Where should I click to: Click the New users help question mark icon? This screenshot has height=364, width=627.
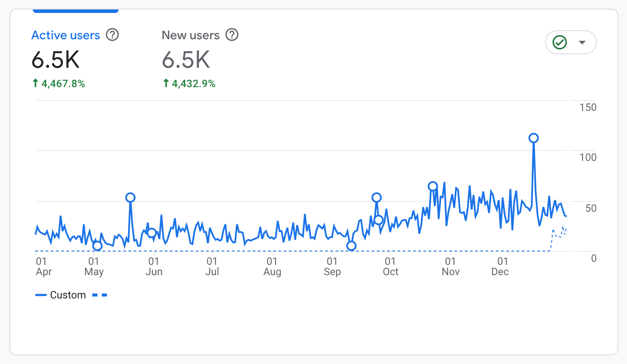coord(232,35)
